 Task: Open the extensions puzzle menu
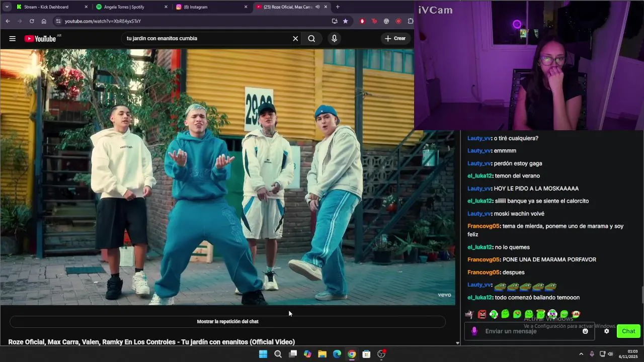pos(411,21)
